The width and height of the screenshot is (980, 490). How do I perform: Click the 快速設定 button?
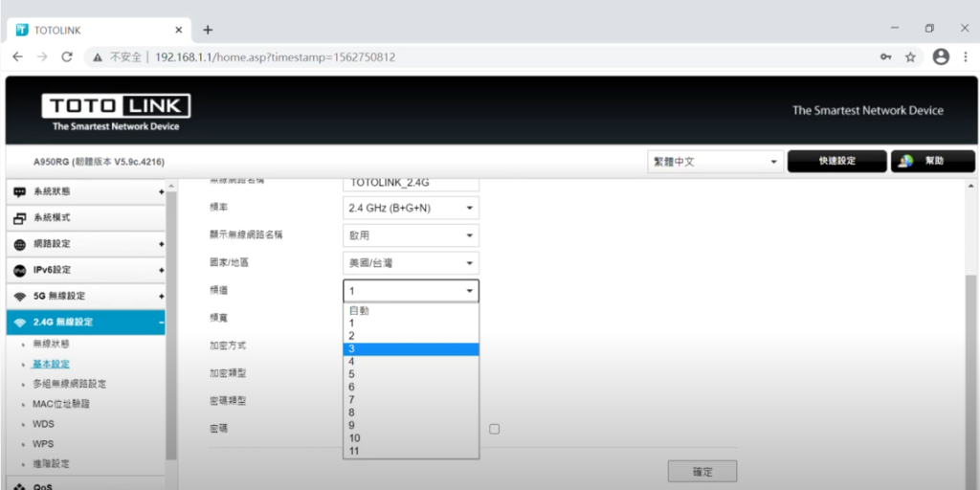point(836,161)
